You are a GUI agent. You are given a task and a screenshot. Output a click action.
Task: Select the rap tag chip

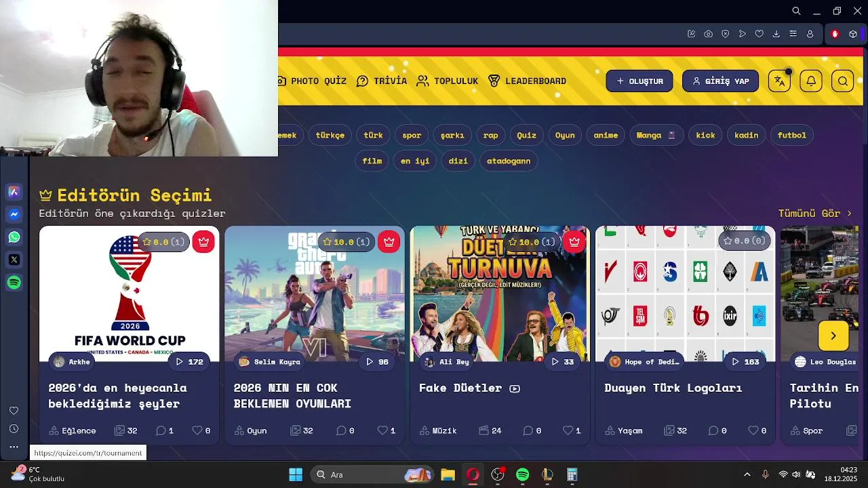491,136
